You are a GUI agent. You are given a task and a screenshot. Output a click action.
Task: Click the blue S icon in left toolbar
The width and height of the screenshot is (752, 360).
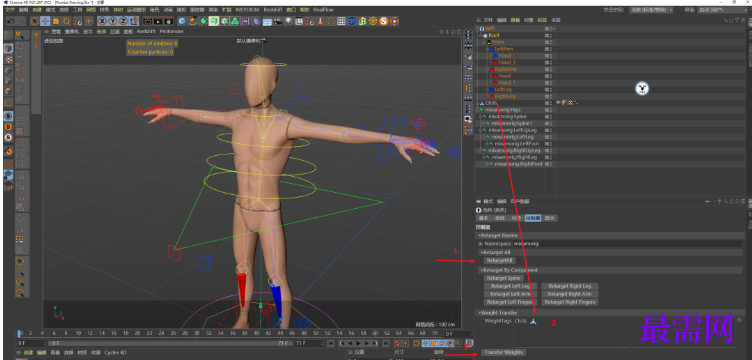coord(8,116)
